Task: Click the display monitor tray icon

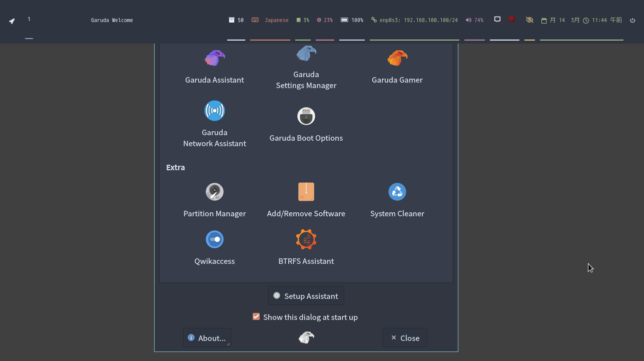Action: (x=497, y=20)
